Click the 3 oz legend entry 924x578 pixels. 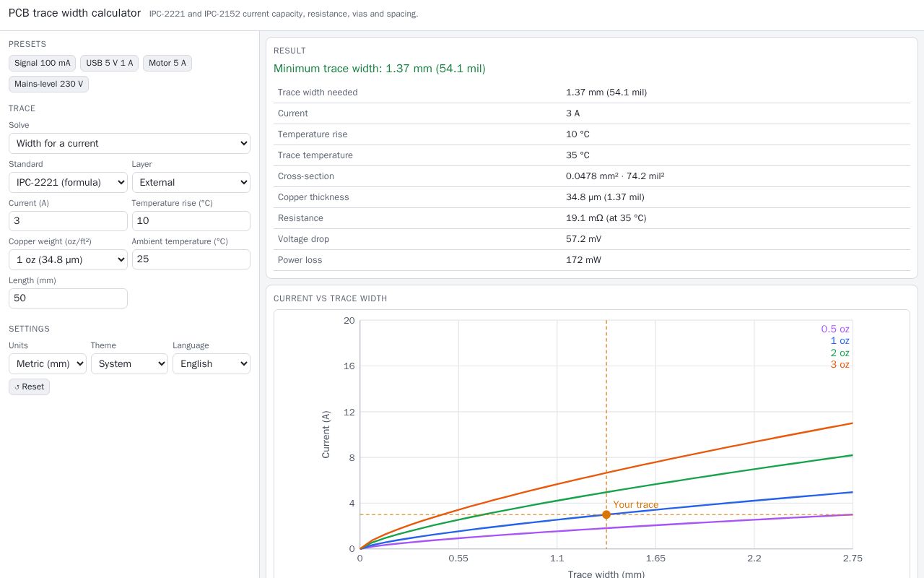(840, 364)
